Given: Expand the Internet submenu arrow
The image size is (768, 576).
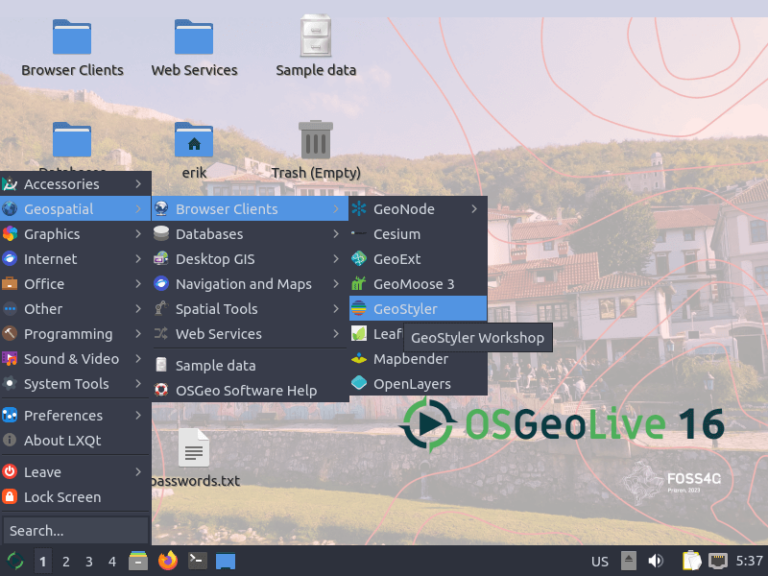Looking at the screenshot, I should [139, 259].
